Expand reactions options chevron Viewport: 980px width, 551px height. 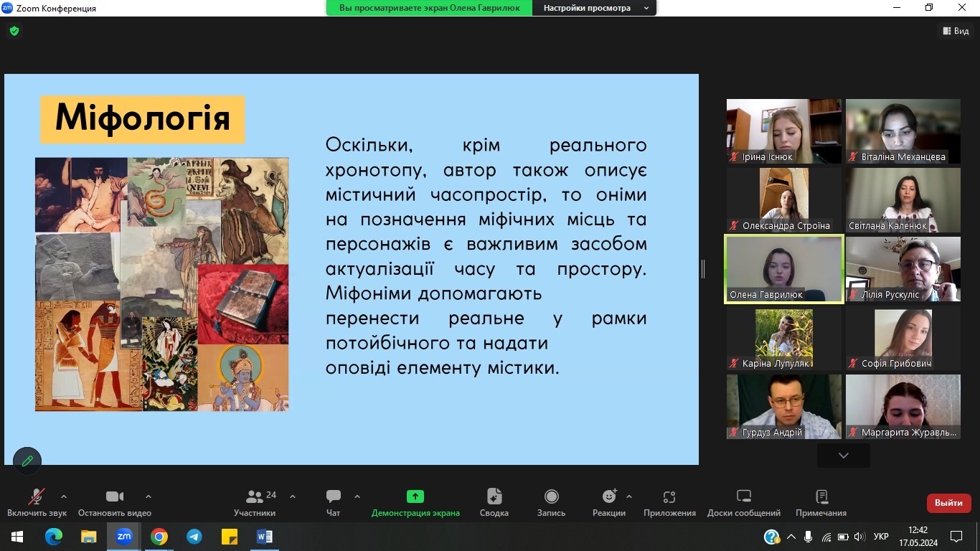629,496
